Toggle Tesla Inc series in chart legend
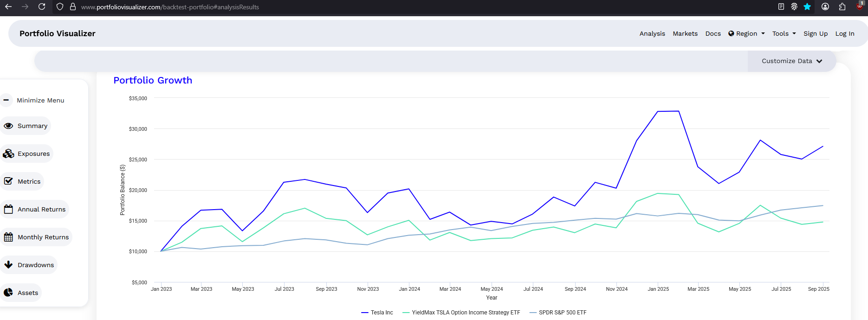 377,313
